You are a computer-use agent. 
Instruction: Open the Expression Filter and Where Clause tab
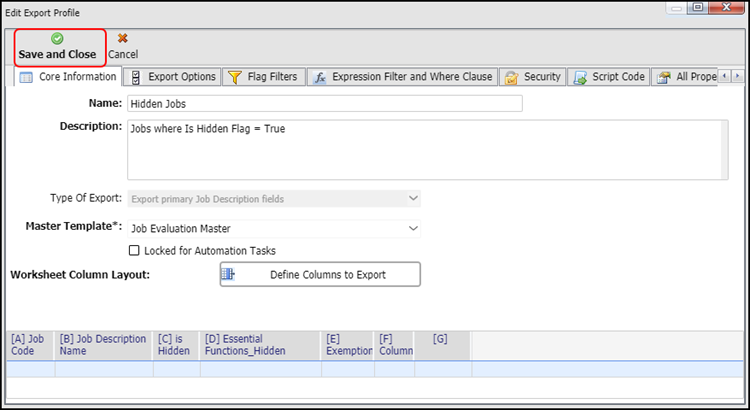pyautogui.click(x=411, y=77)
